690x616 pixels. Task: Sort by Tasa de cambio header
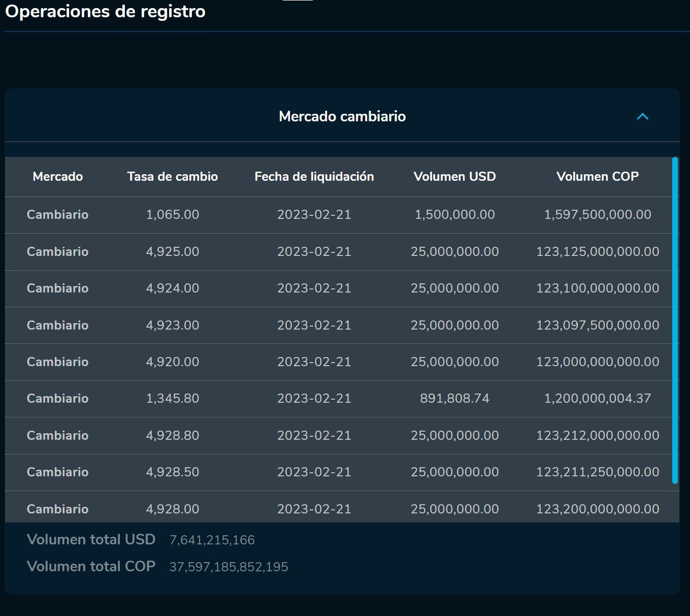[172, 177]
